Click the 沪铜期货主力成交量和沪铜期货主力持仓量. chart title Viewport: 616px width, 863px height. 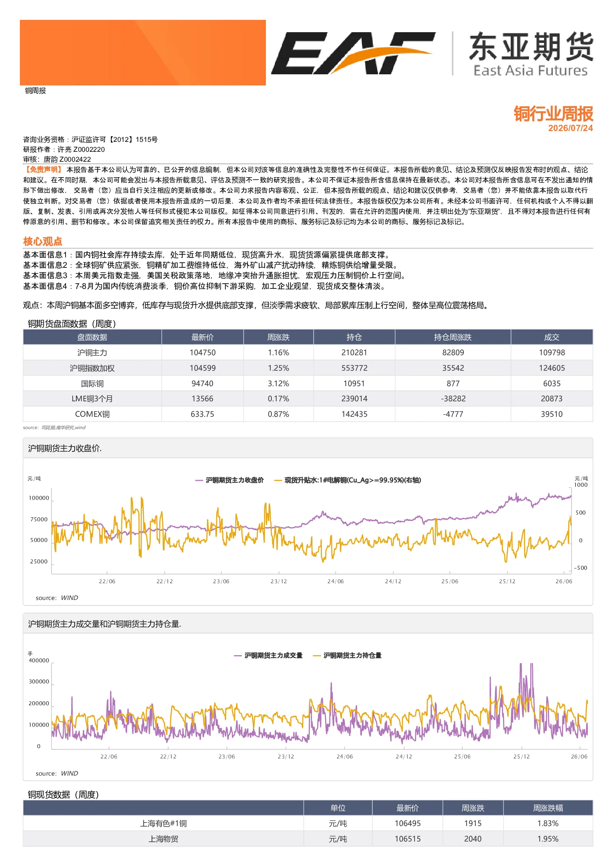tap(105, 624)
